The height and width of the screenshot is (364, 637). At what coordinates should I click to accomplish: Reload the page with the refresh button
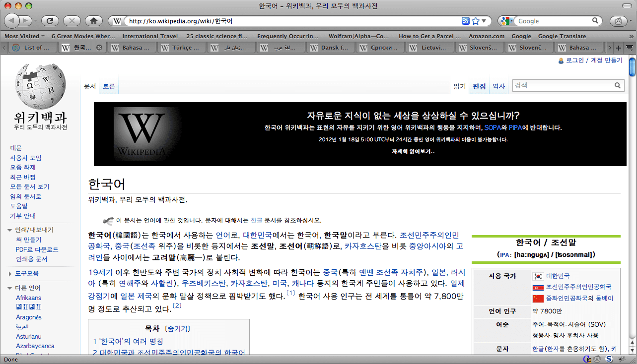(x=50, y=21)
